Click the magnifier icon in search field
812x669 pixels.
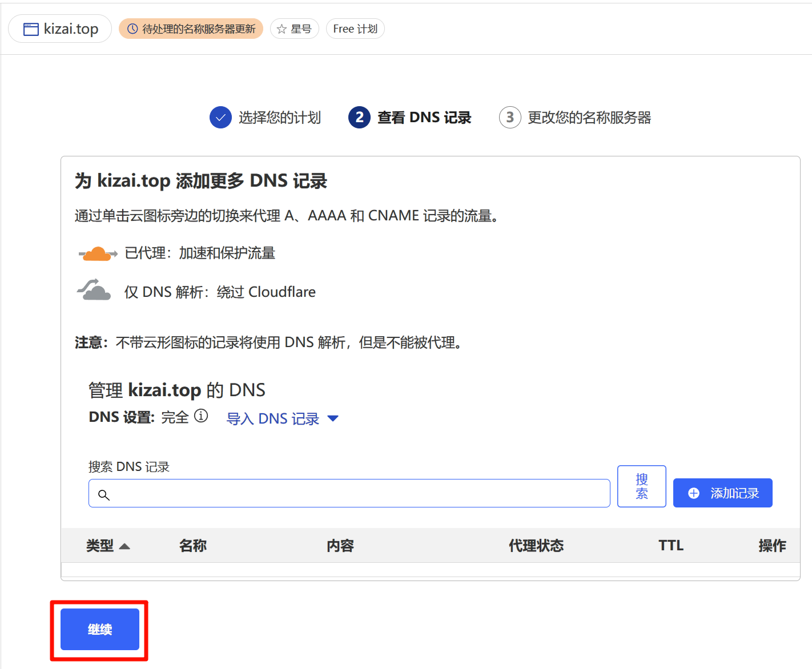point(104,494)
